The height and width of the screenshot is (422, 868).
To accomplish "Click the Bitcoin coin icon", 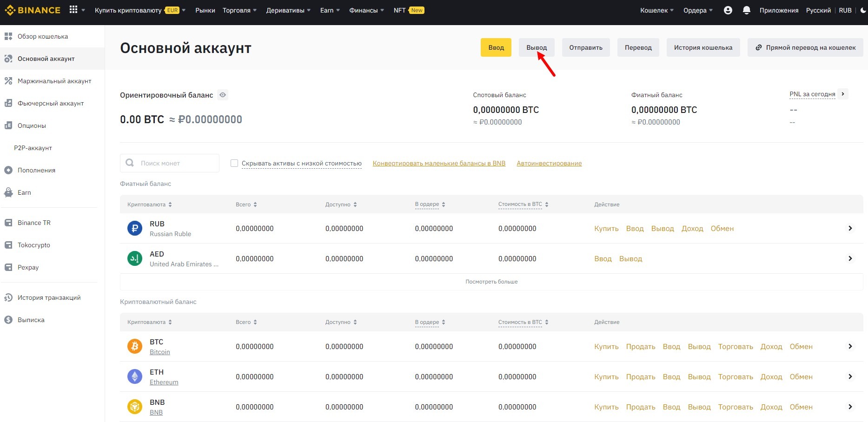I will [135, 346].
